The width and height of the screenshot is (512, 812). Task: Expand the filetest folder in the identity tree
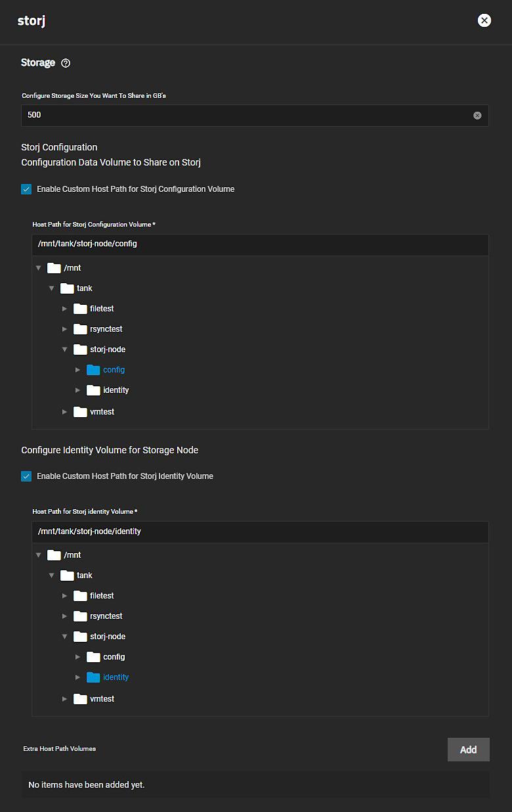click(x=64, y=596)
